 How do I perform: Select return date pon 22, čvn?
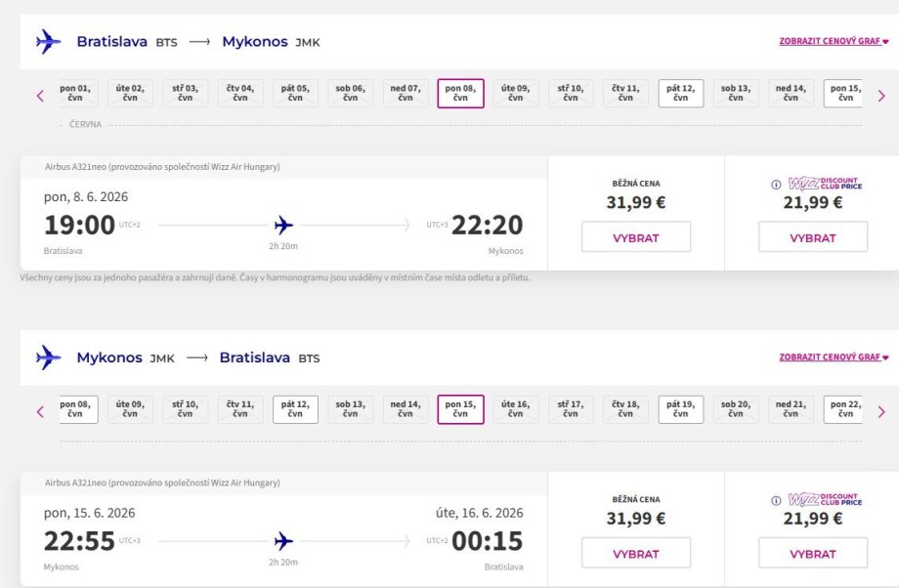843,409
